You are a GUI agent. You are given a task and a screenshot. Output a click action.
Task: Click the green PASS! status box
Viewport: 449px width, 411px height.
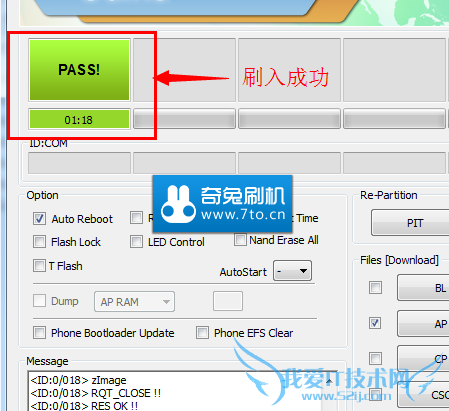(x=79, y=70)
